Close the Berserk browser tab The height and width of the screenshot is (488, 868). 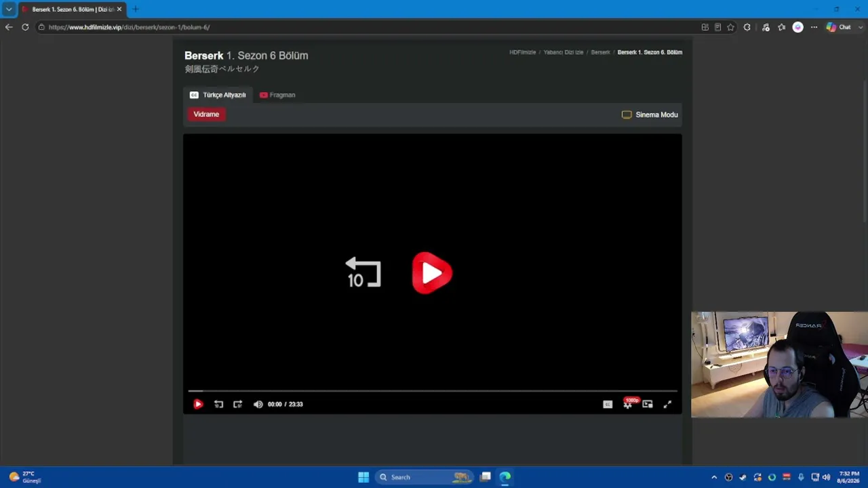tap(119, 9)
